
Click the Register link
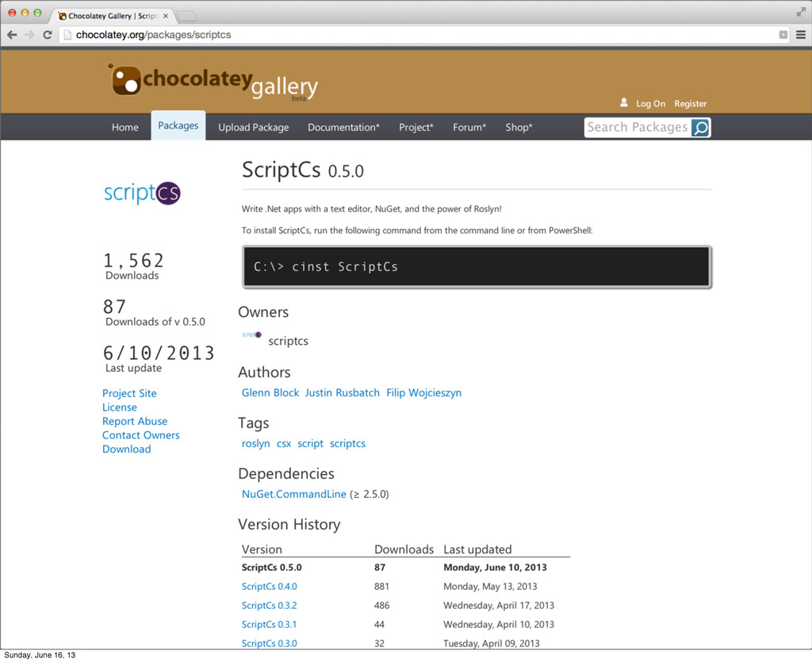pos(691,104)
